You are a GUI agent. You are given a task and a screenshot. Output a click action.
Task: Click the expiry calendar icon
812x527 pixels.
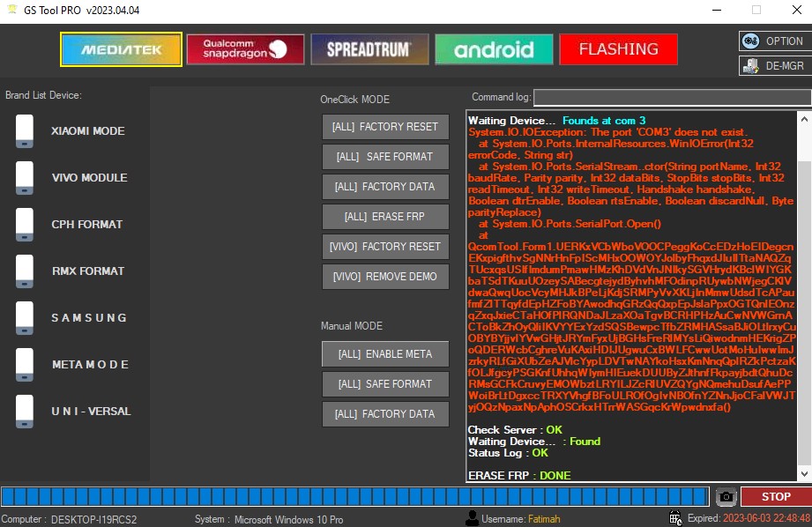(x=675, y=518)
